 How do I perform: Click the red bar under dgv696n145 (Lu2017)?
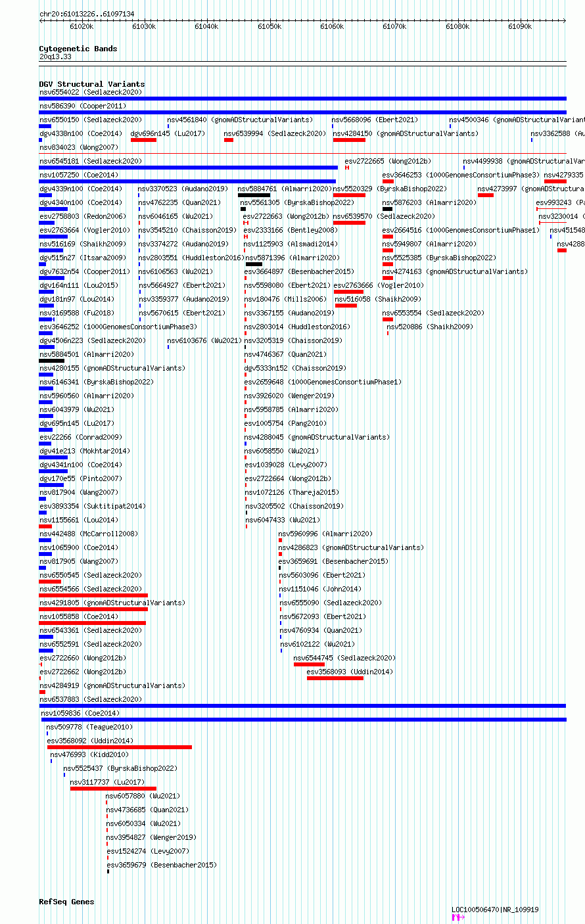pyautogui.click(x=143, y=140)
